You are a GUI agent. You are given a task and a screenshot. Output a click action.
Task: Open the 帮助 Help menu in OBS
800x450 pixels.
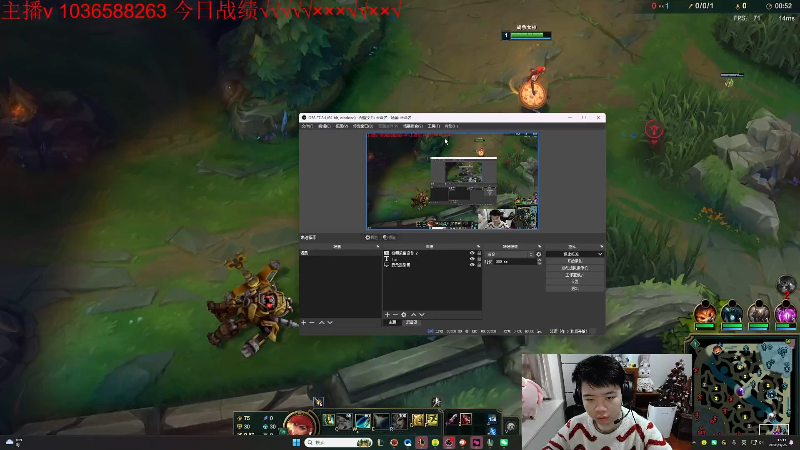tap(451, 126)
